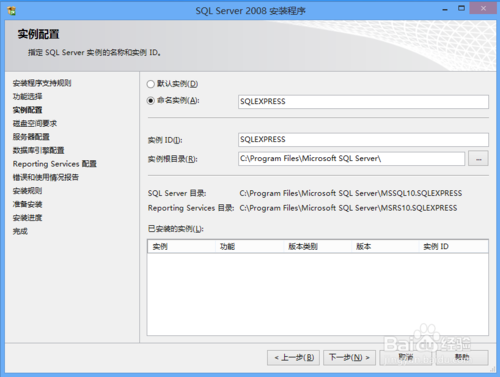Minimize the SQL Server setup window
This screenshot has height=377, width=500.
pos(445,9)
